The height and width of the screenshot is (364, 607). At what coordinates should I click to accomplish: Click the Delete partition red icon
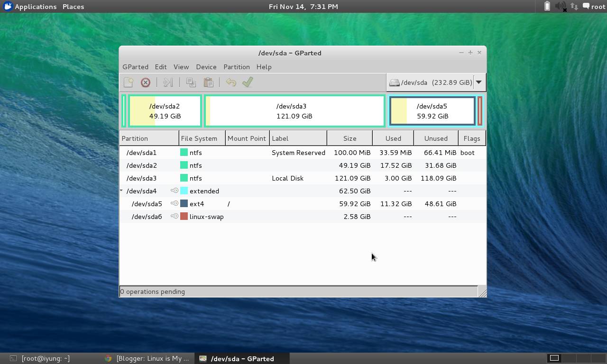point(146,82)
